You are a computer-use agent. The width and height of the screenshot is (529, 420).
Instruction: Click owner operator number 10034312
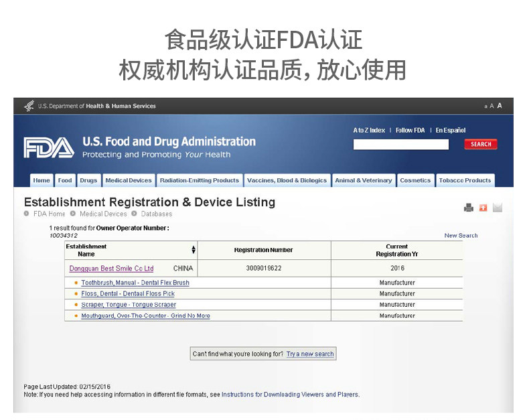(64, 235)
